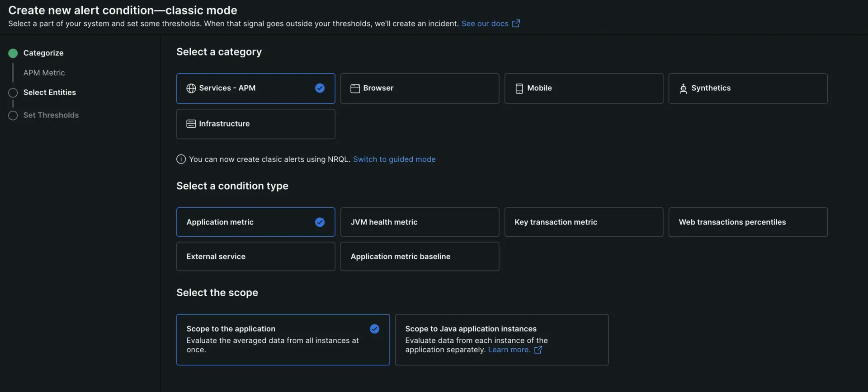Select Web transactions percentiles condition

pyautogui.click(x=747, y=222)
